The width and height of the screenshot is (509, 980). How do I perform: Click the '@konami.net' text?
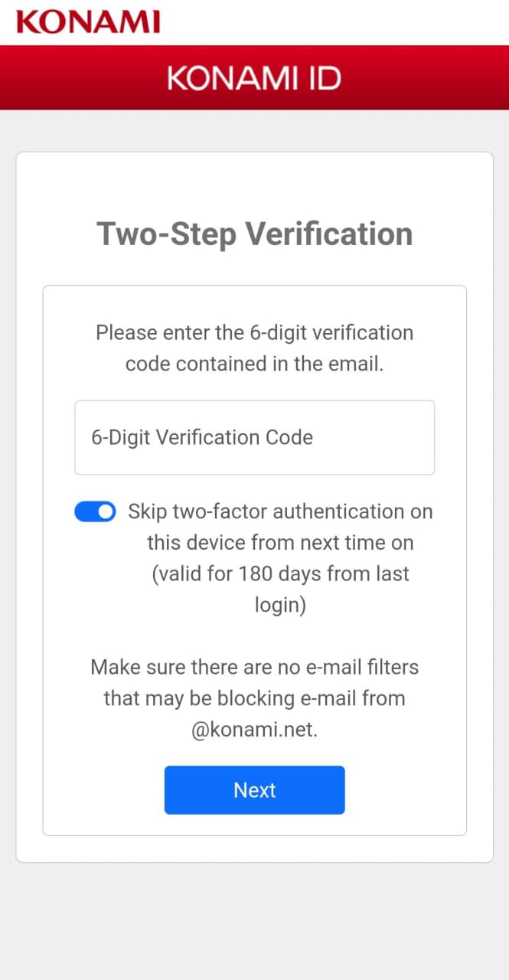point(254,730)
